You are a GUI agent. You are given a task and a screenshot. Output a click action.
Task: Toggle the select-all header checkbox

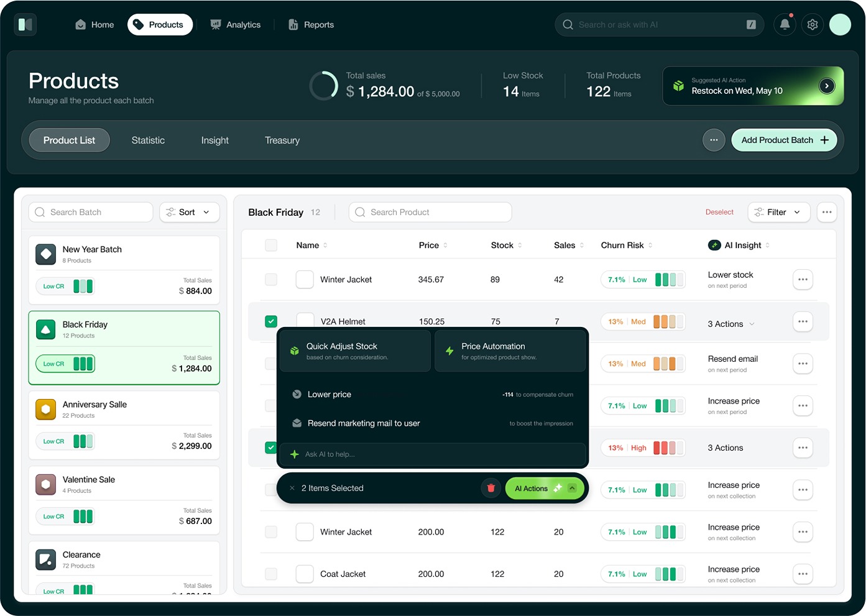271,246
